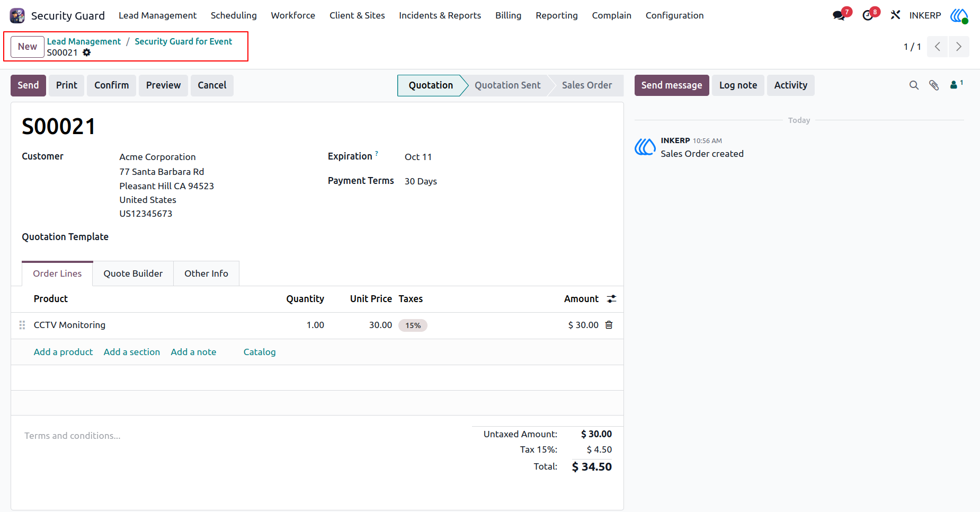This screenshot has height=512, width=980.
Task: Open the Lead Management menu
Action: (157, 15)
